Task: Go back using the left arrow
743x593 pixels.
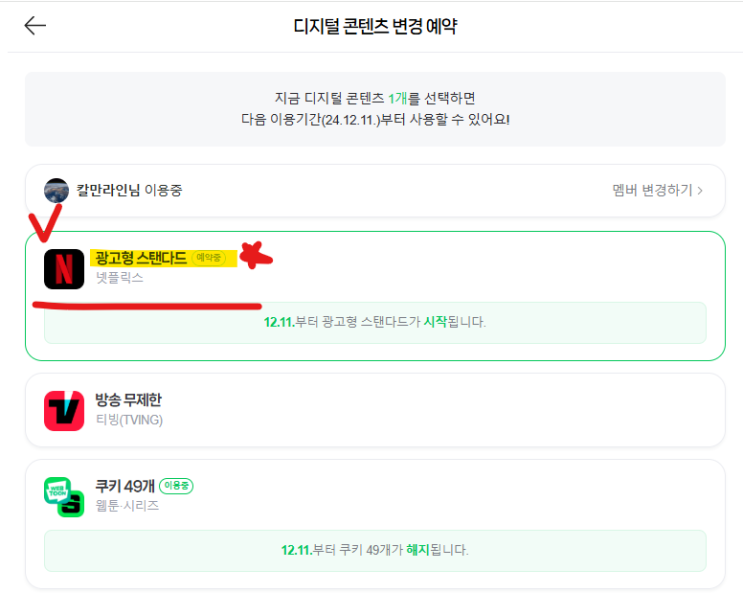Action: tap(35, 26)
